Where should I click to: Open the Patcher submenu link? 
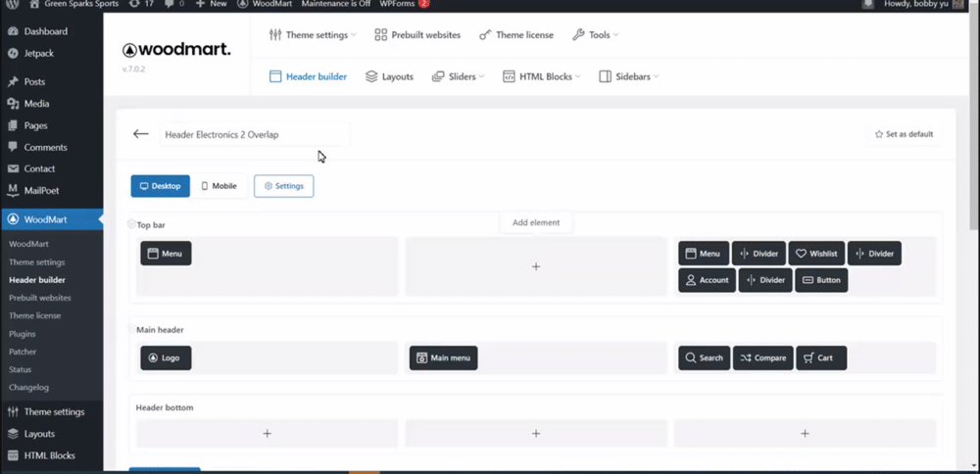coord(23,352)
